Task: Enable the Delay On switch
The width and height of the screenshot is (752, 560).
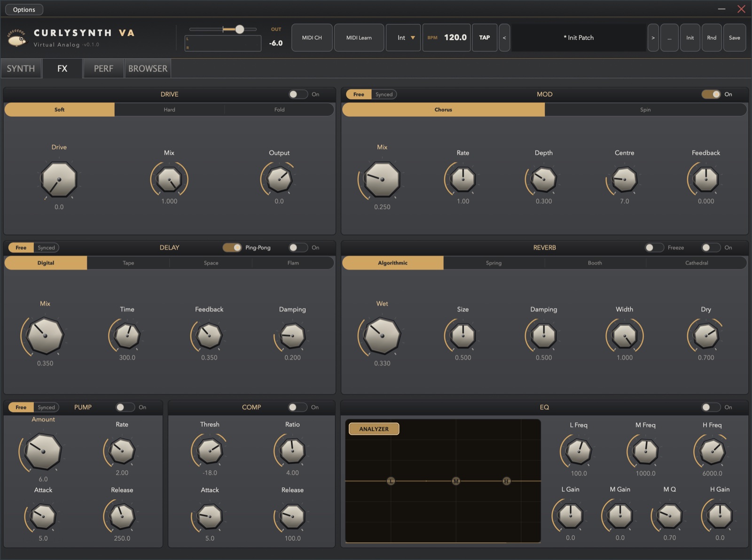Action: coord(298,247)
